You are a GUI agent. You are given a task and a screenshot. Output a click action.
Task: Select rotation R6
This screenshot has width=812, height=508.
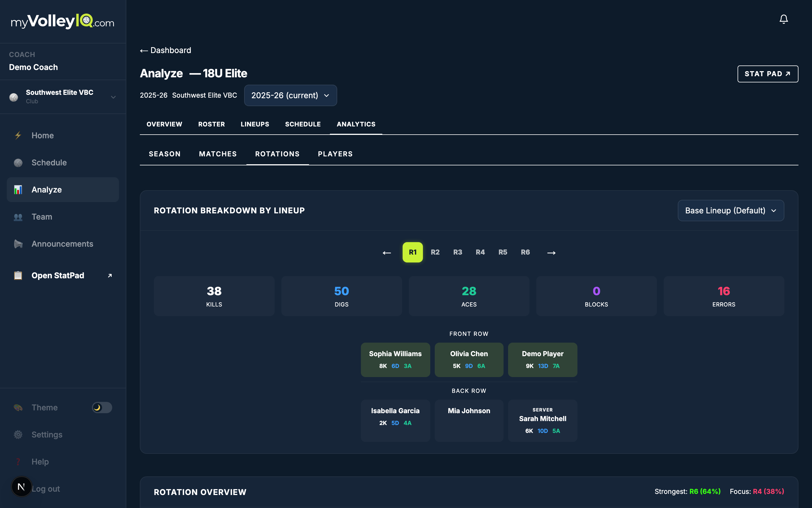(525, 252)
